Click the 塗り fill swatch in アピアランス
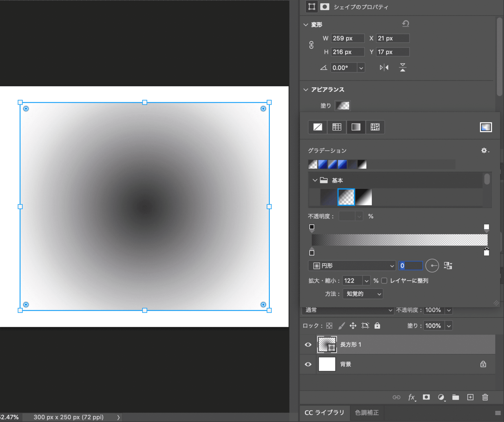 tap(343, 105)
